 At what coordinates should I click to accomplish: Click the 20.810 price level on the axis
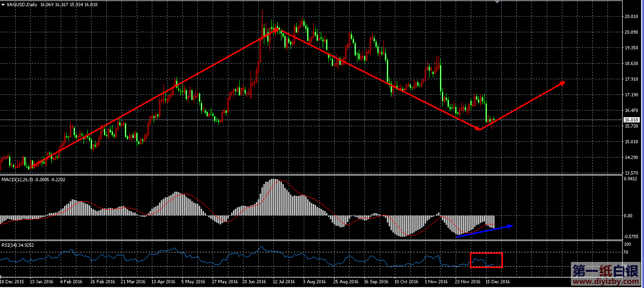point(631,17)
